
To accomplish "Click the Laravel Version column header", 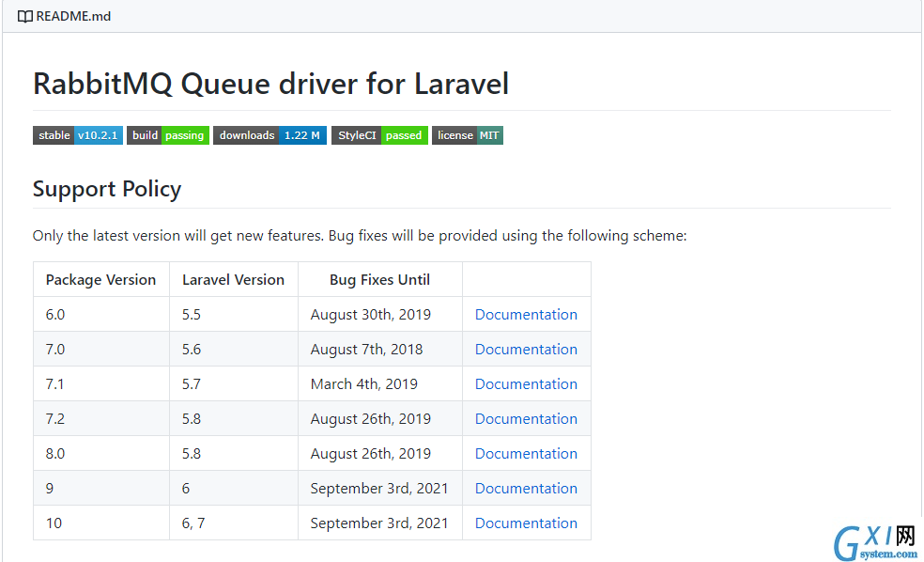I will [x=234, y=279].
